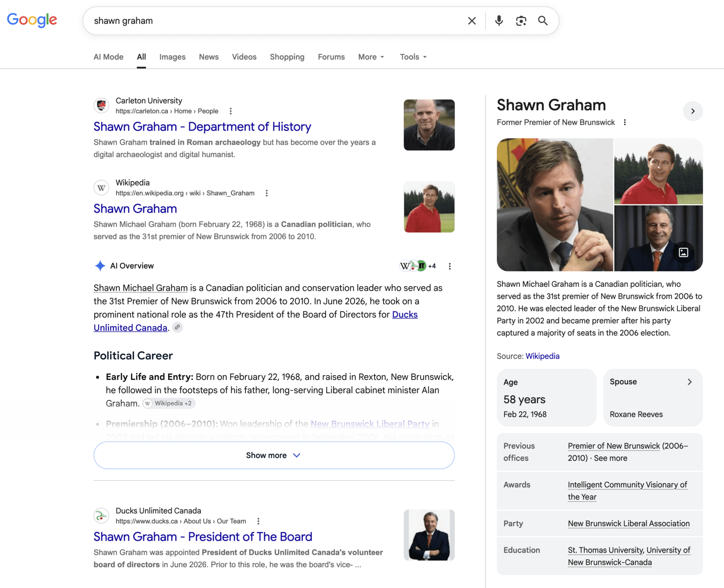The height and width of the screenshot is (588, 724).
Task: Click the Age card showing 58 years
Action: coord(546,398)
